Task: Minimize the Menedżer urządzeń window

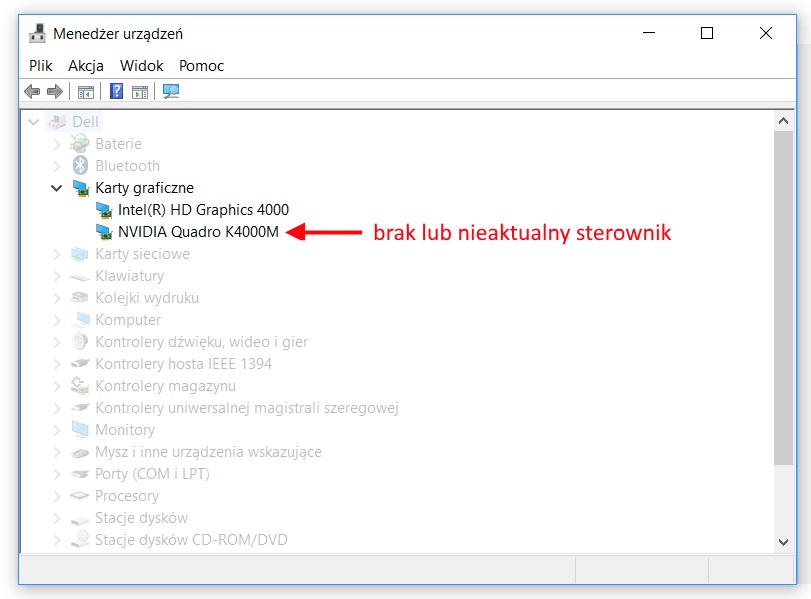Action: 649,33
